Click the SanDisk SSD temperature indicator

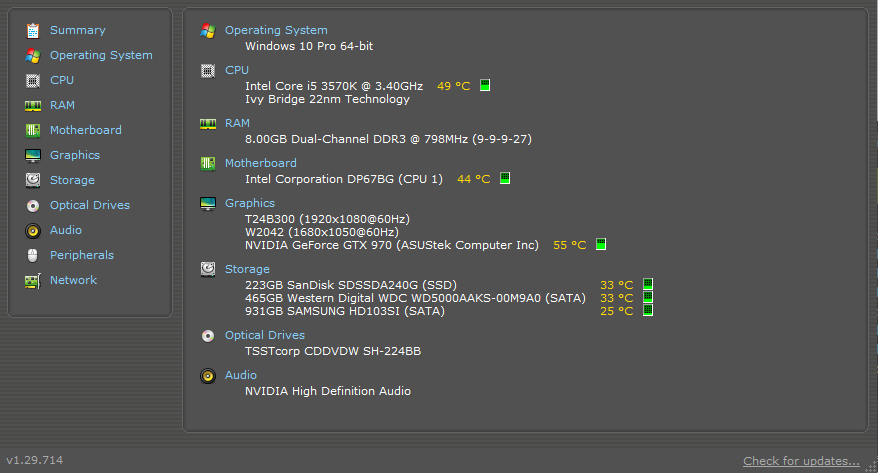tap(648, 284)
